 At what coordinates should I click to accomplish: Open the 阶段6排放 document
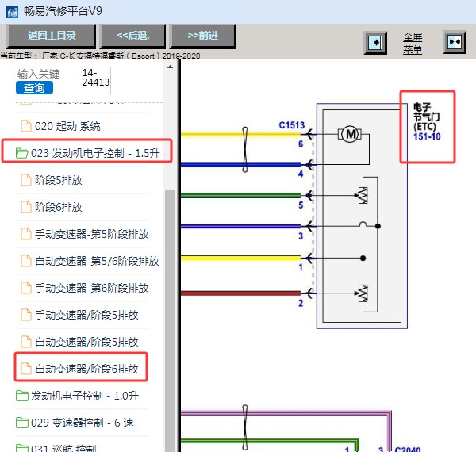click(58, 207)
